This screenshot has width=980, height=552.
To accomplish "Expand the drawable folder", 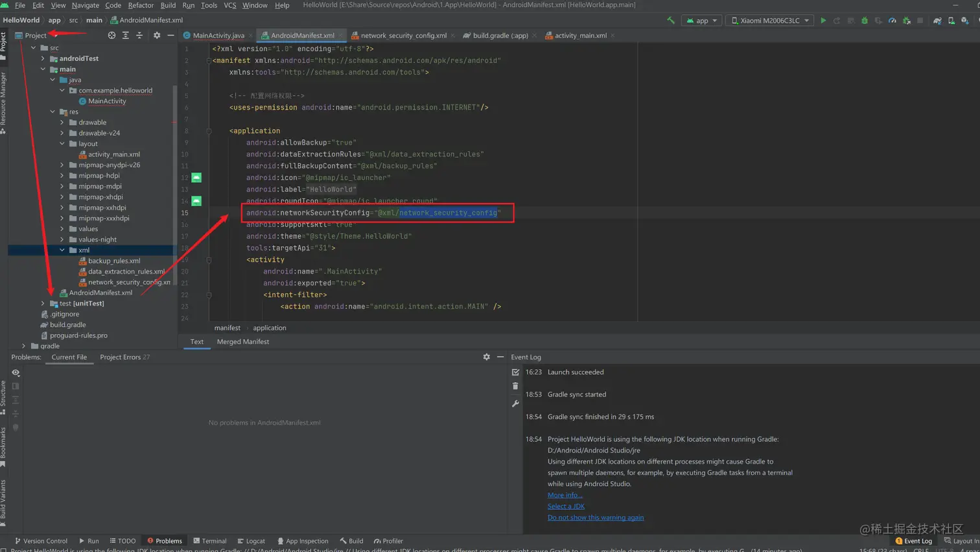I will coord(62,123).
